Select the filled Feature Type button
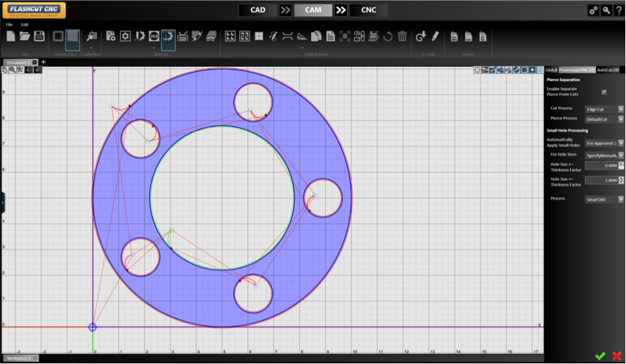 73,37
